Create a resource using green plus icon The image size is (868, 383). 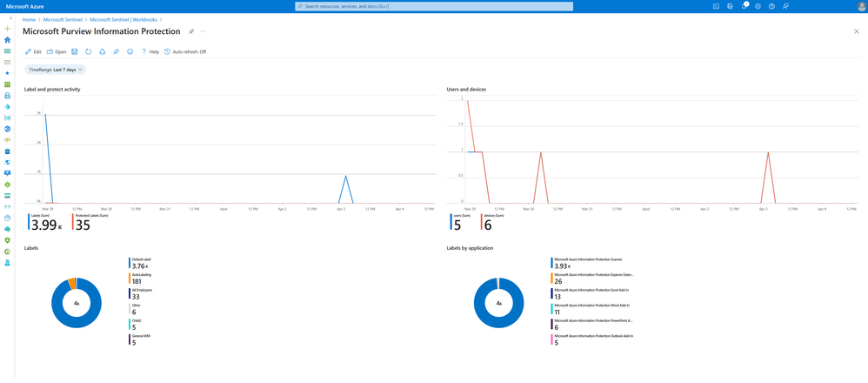pos(7,28)
